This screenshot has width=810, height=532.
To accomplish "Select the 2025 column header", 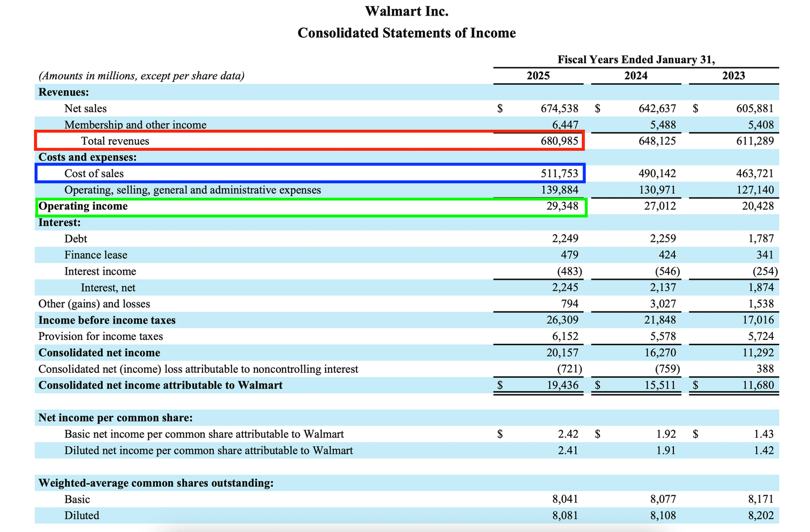I will point(538,76).
